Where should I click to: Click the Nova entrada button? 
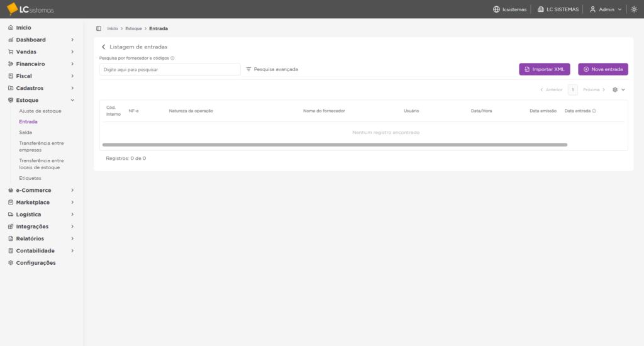[602, 69]
